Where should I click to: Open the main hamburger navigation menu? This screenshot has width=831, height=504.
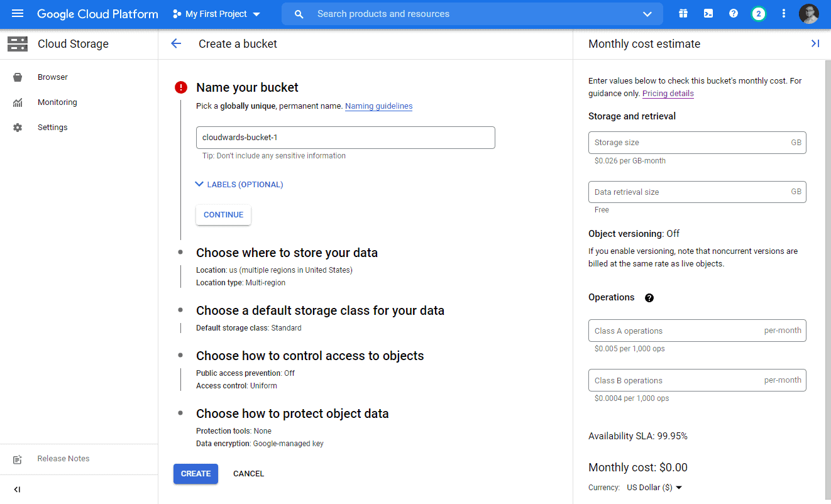tap(18, 14)
